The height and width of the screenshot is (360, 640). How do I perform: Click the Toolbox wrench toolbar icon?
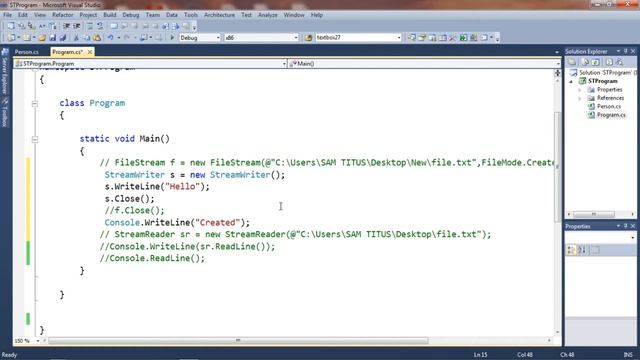(x=453, y=38)
